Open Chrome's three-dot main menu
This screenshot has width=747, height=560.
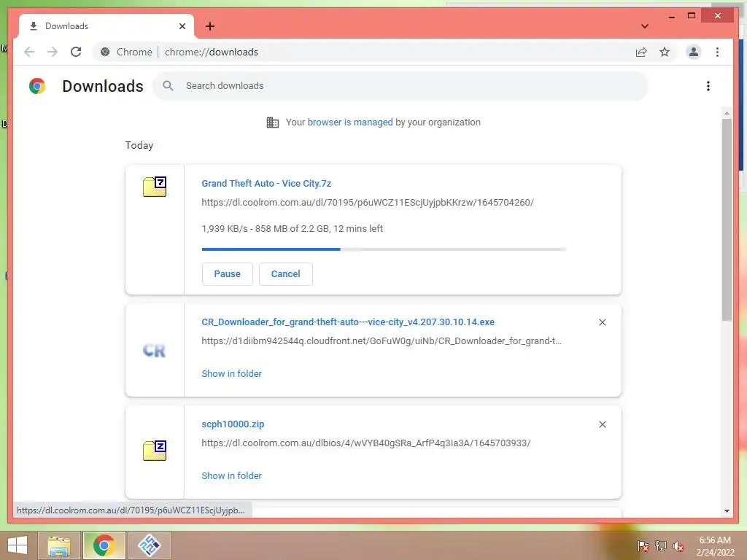coord(717,52)
